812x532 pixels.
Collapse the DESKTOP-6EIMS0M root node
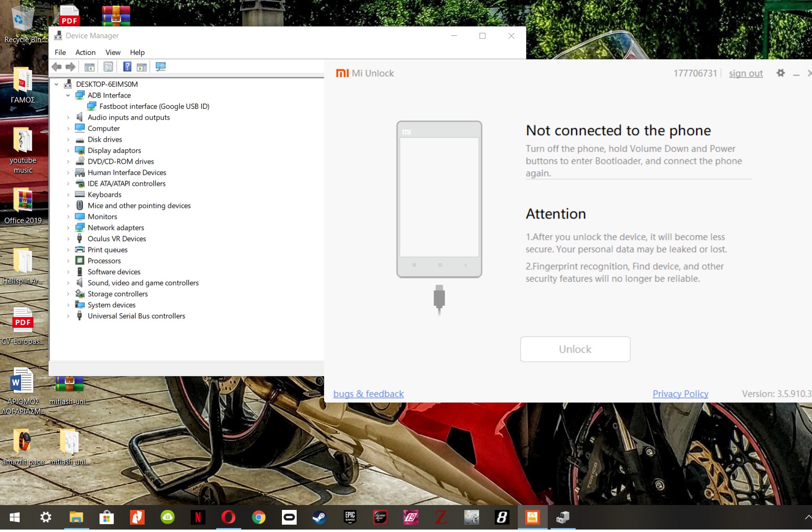pos(56,84)
